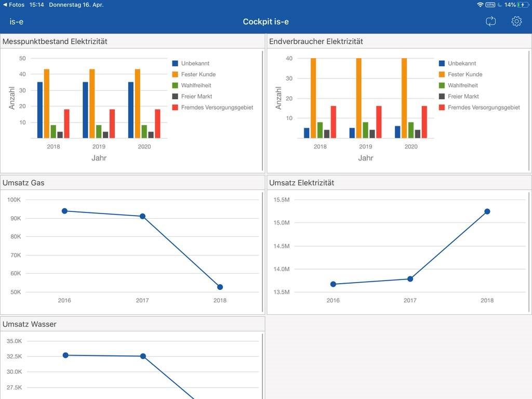Select Messpunktbestand Elektrizität panel title
Screen dimensions: 532x399
tap(55, 42)
